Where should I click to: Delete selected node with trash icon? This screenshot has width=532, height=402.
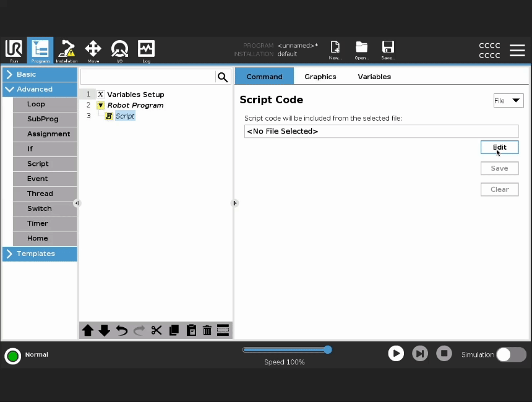[207, 330]
